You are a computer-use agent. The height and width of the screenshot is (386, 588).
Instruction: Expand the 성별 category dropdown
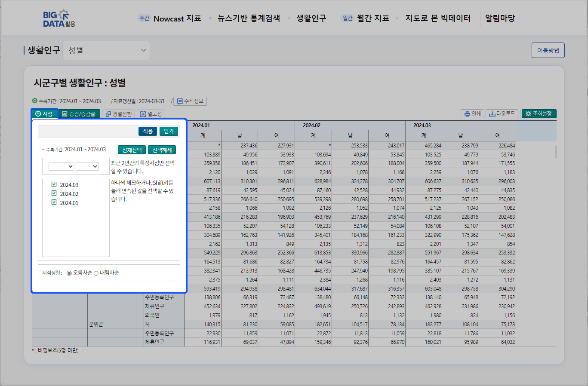(x=106, y=50)
